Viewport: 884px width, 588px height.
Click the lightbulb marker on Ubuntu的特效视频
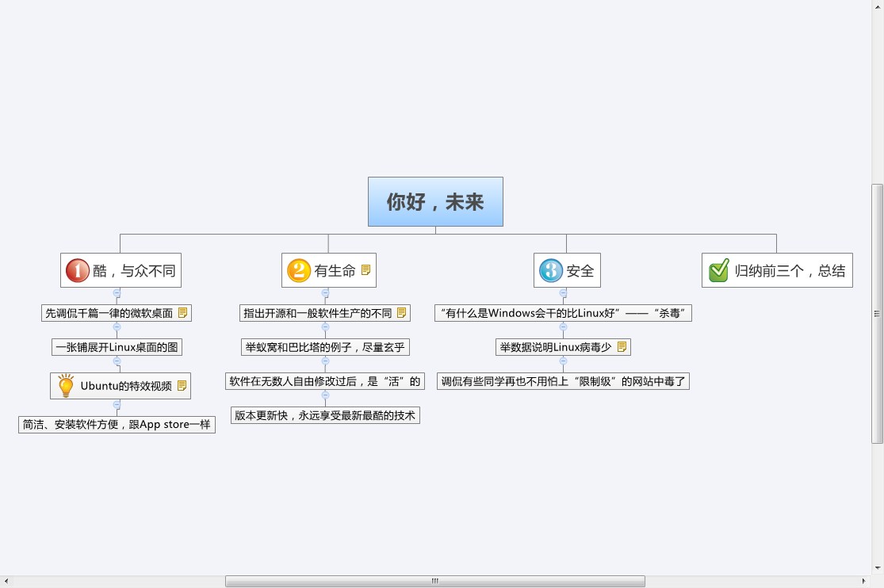66,385
